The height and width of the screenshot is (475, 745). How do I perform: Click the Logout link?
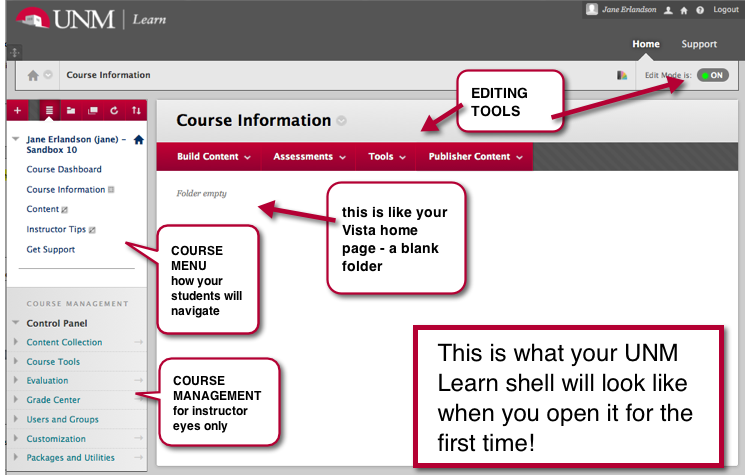[726, 10]
